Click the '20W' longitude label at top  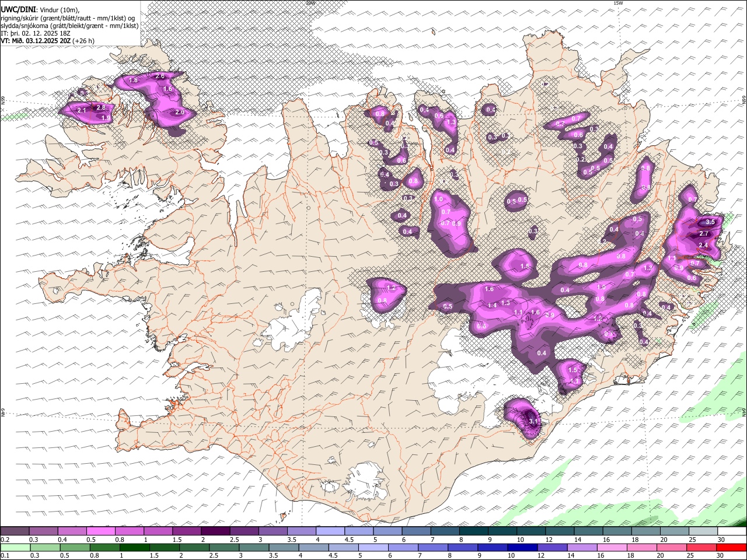(310, 3)
